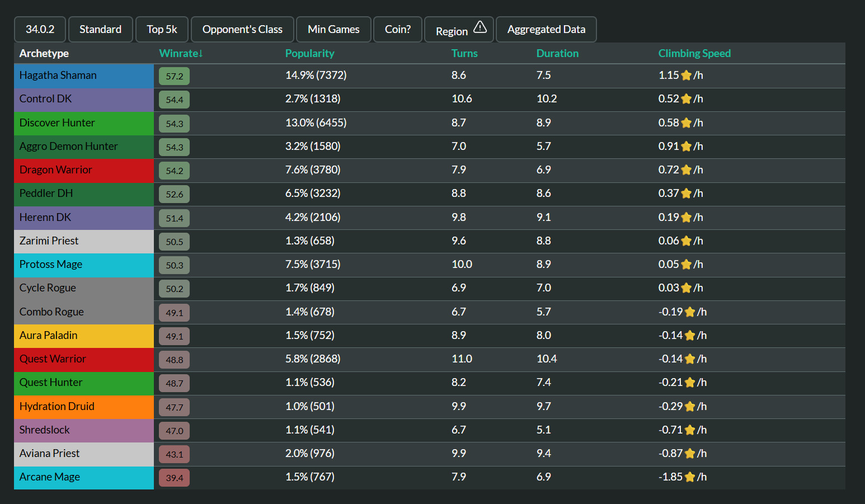This screenshot has height=504, width=865.
Task: Toggle the Aggregated Data option
Action: point(546,29)
